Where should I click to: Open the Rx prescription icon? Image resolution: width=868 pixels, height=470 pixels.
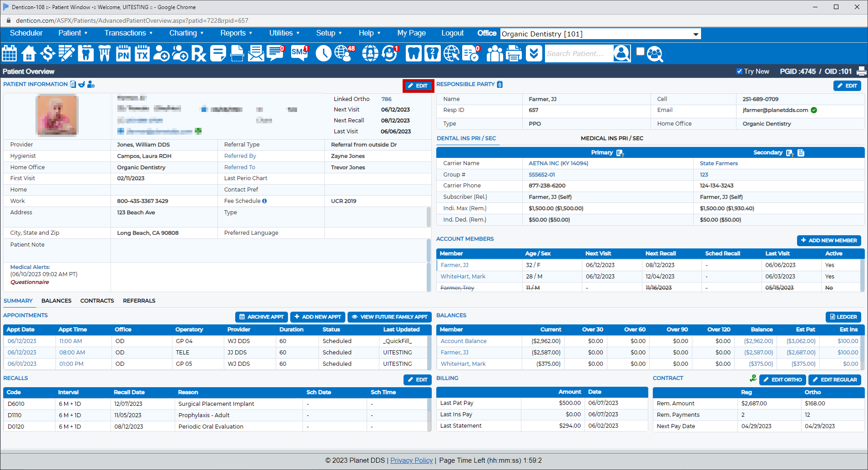198,53
